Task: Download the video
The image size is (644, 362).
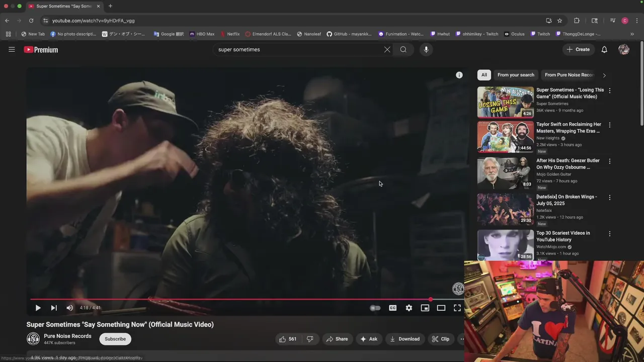Action: tap(405, 339)
